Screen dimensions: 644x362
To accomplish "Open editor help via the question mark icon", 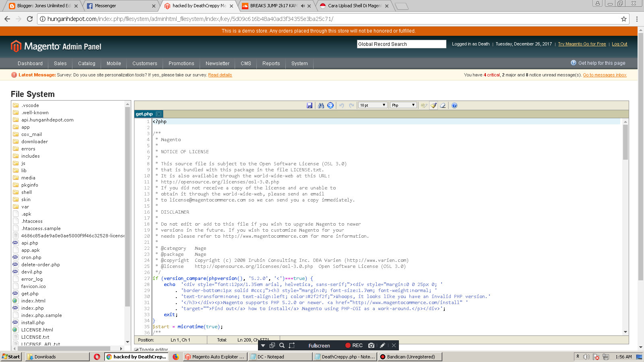I will [454, 105].
